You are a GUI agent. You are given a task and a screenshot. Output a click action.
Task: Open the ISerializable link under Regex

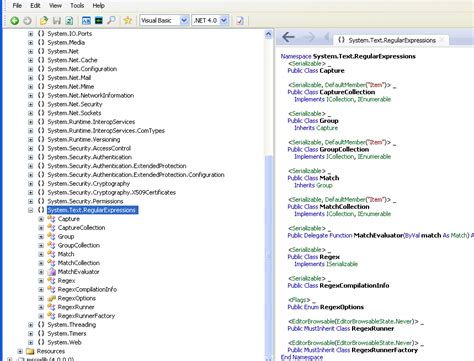[342, 264]
